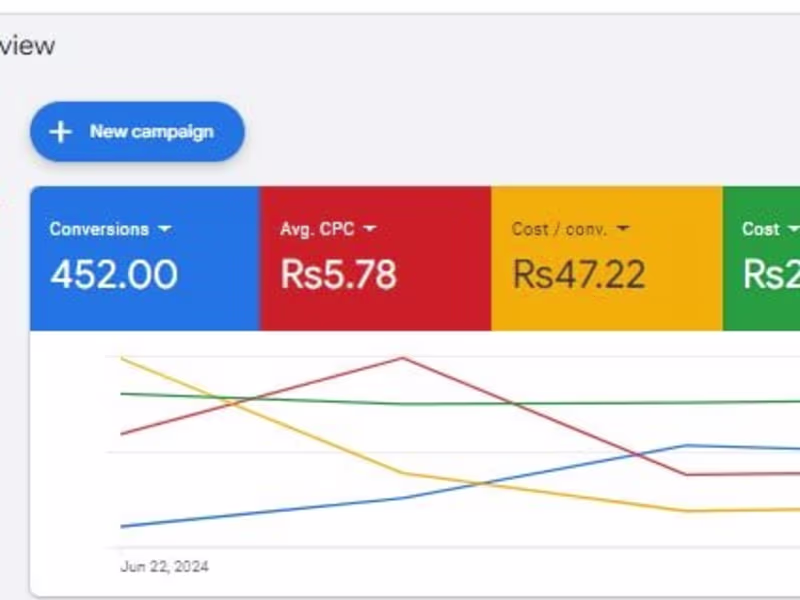
Task: Open the Conversions metric dropdown arrow
Action: coord(165,229)
